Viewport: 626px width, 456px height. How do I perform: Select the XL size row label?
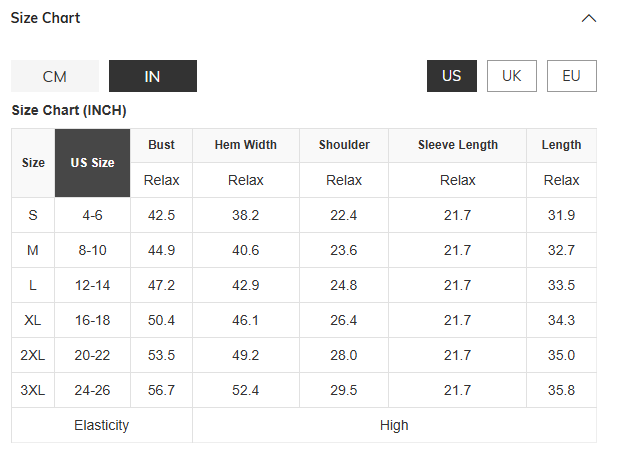point(33,320)
